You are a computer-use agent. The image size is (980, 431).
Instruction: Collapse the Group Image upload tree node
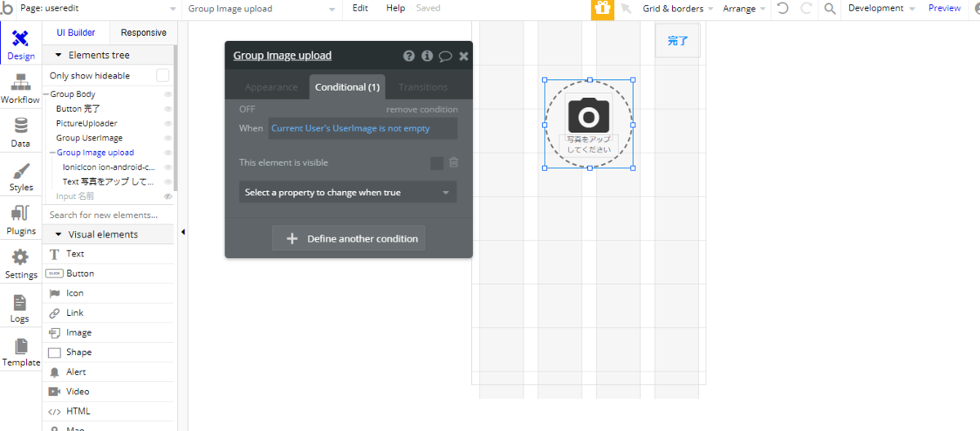(x=53, y=153)
